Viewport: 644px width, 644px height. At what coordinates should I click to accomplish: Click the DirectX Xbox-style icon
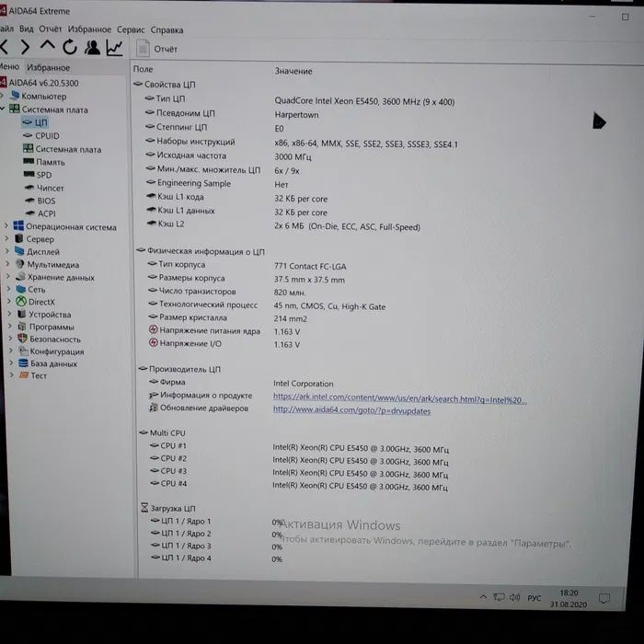coord(21,302)
